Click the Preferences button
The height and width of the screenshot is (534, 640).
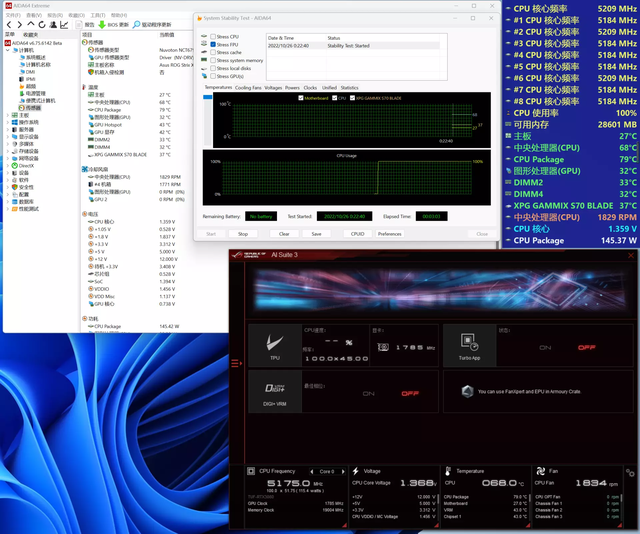click(x=389, y=234)
